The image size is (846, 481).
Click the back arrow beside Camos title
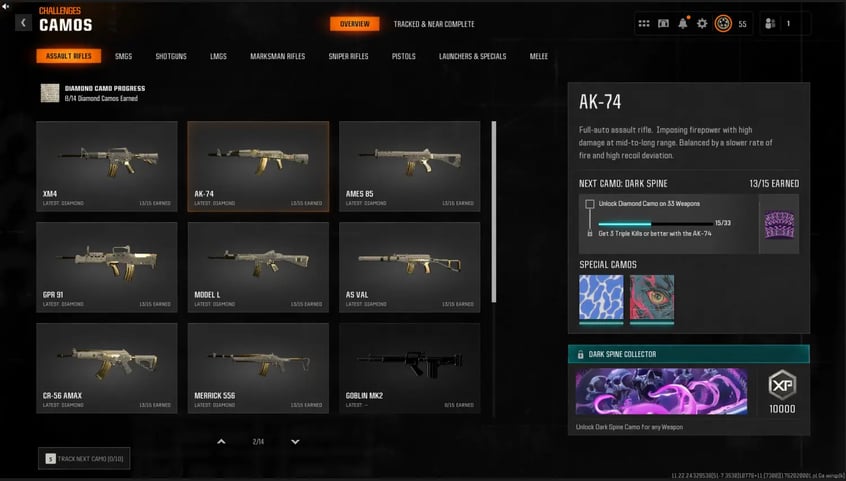pos(23,23)
